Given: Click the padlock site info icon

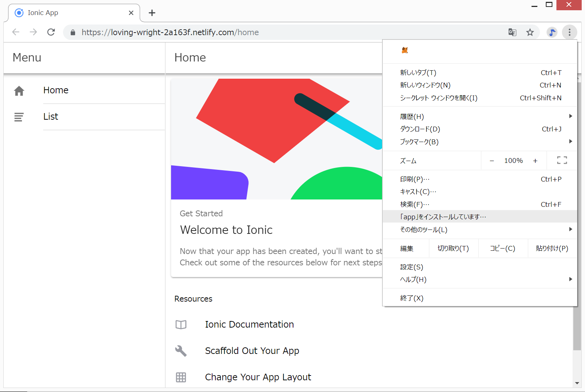Looking at the screenshot, I should click(73, 33).
